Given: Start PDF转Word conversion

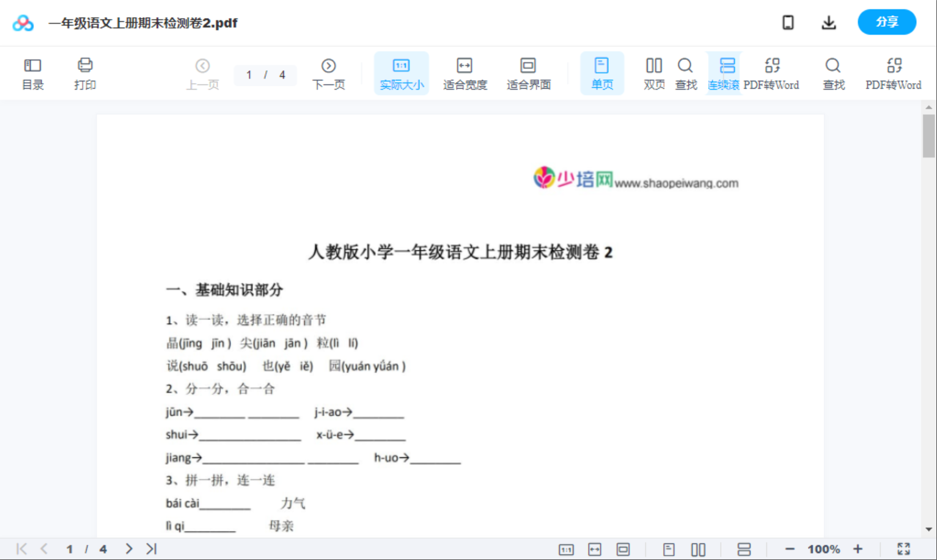Looking at the screenshot, I should (x=773, y=73).
